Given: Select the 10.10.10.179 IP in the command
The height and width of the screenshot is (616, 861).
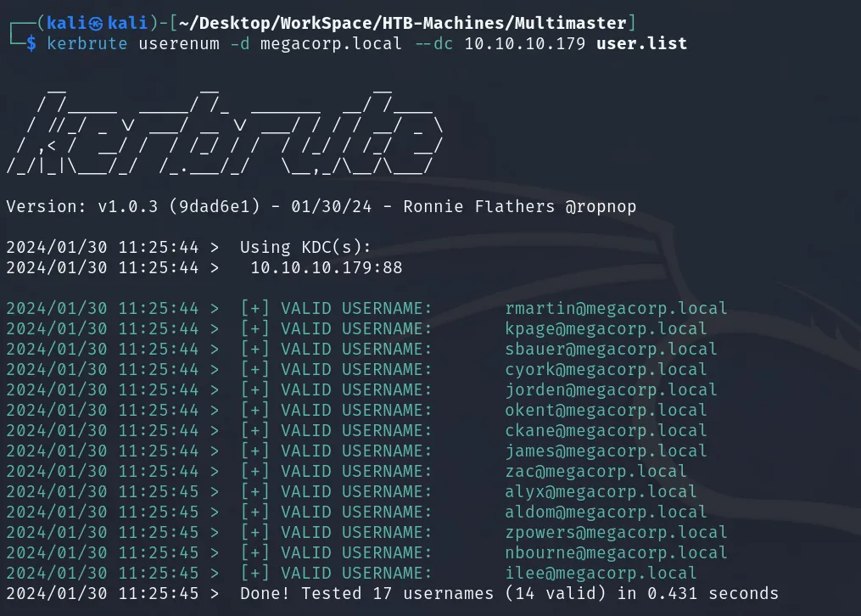Looking at the screenshot, I should [525, 43].
